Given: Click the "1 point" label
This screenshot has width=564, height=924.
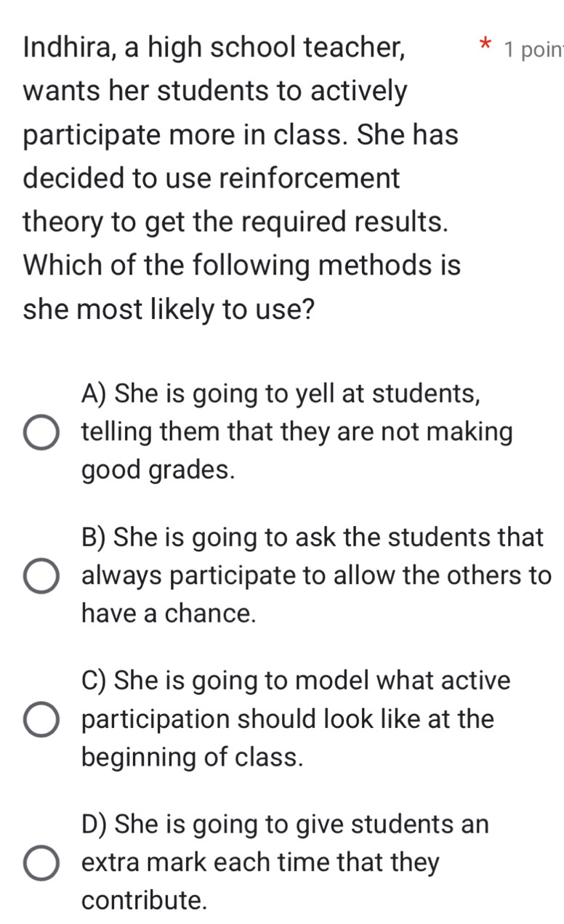Looking at the screenshot, I should point(533,51).
